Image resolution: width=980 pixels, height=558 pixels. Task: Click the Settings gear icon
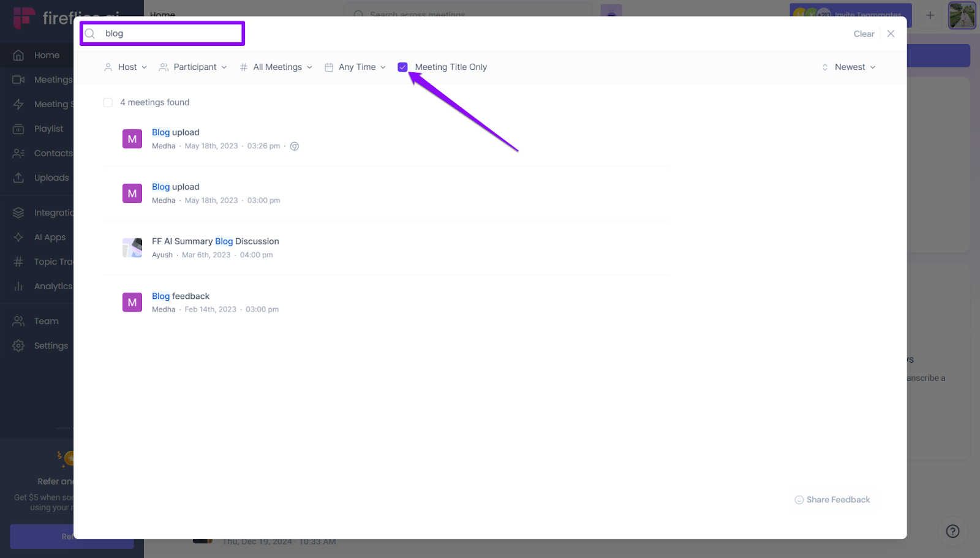click(x=18, y=345)
